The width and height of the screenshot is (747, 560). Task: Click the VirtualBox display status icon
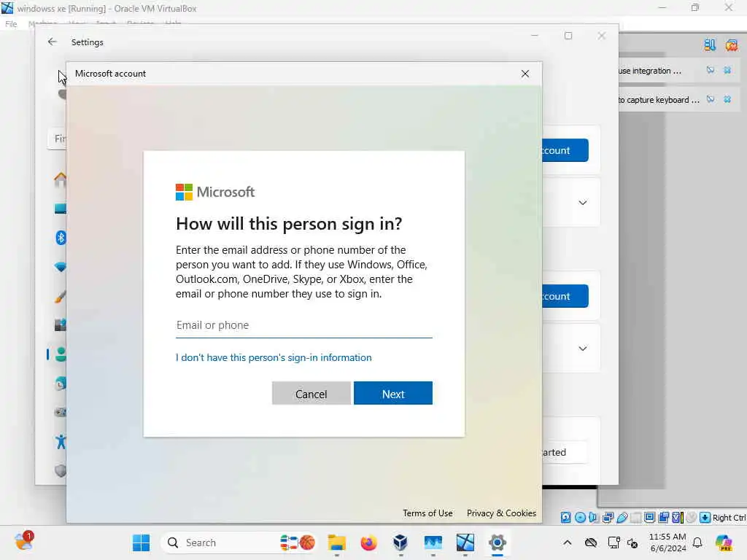(x=649, y=518)
